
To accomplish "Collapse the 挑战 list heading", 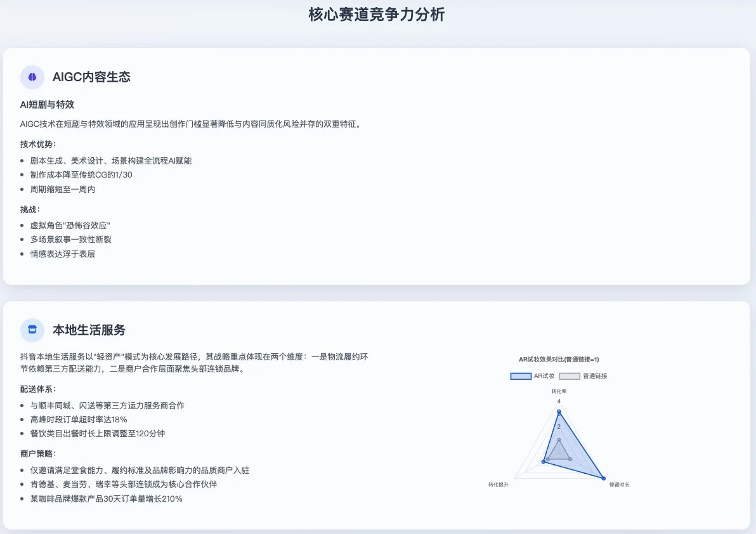I will pyautogui.click(x=29, y=210).
